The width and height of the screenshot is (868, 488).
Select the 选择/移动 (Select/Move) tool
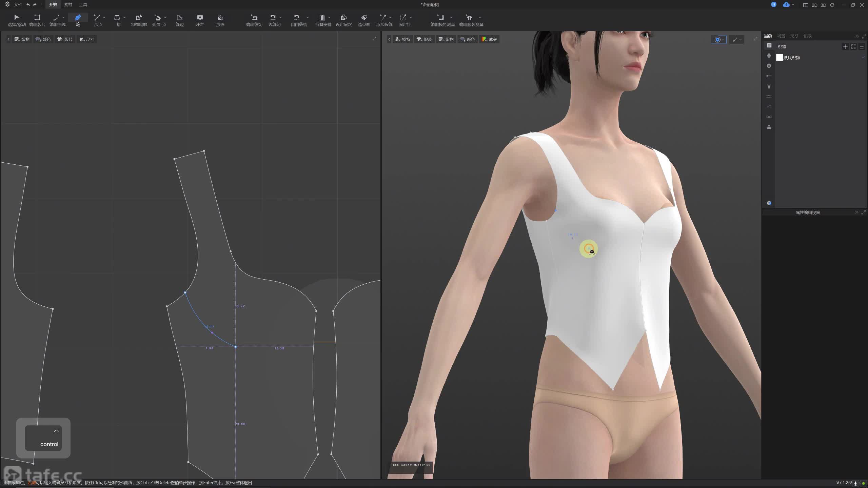17,20
